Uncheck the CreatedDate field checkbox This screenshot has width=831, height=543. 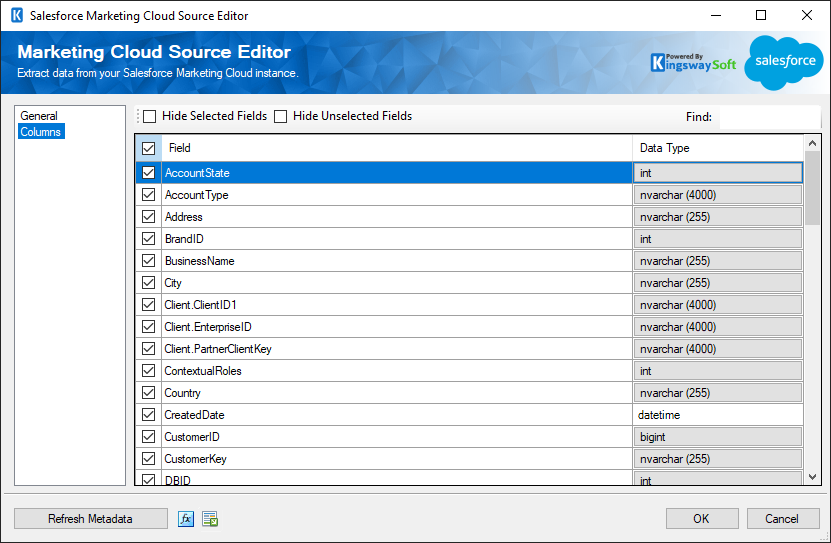(148, 415)
